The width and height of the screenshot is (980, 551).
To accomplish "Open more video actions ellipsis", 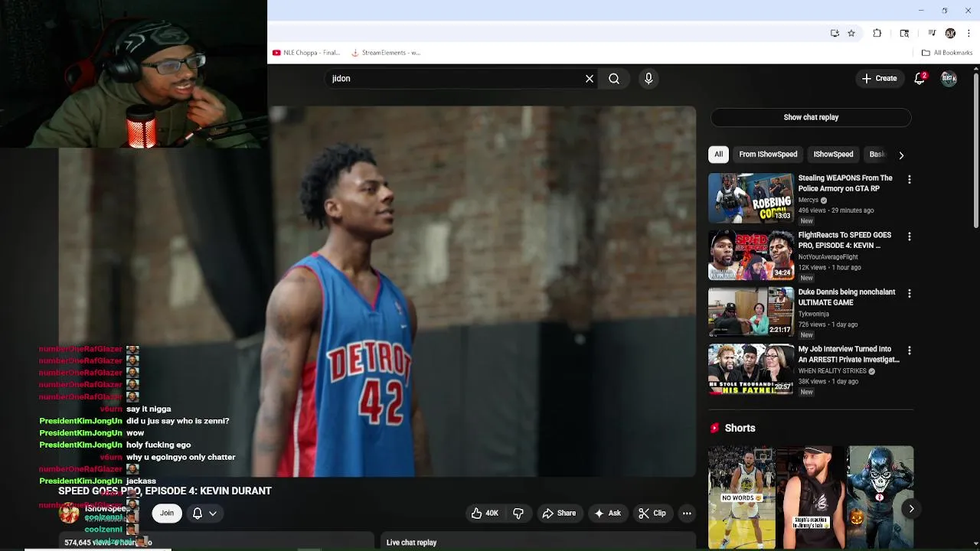I will pyautogui.click(x=687, y=514).
